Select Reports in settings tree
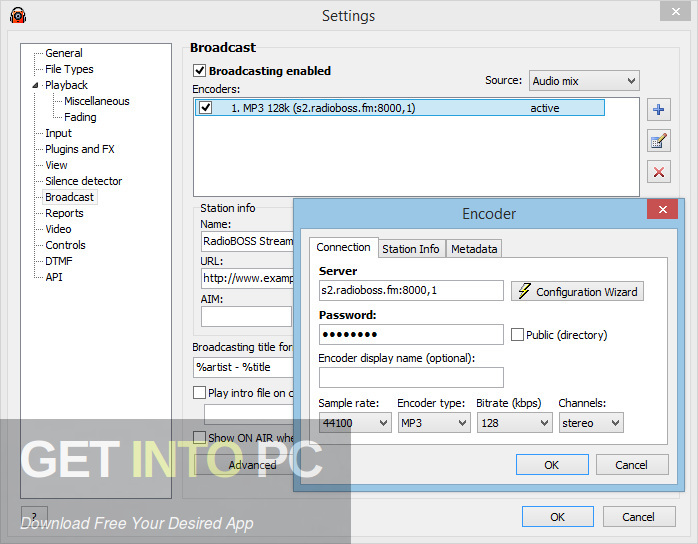698x544 pixels. click(x=64, y=213)
